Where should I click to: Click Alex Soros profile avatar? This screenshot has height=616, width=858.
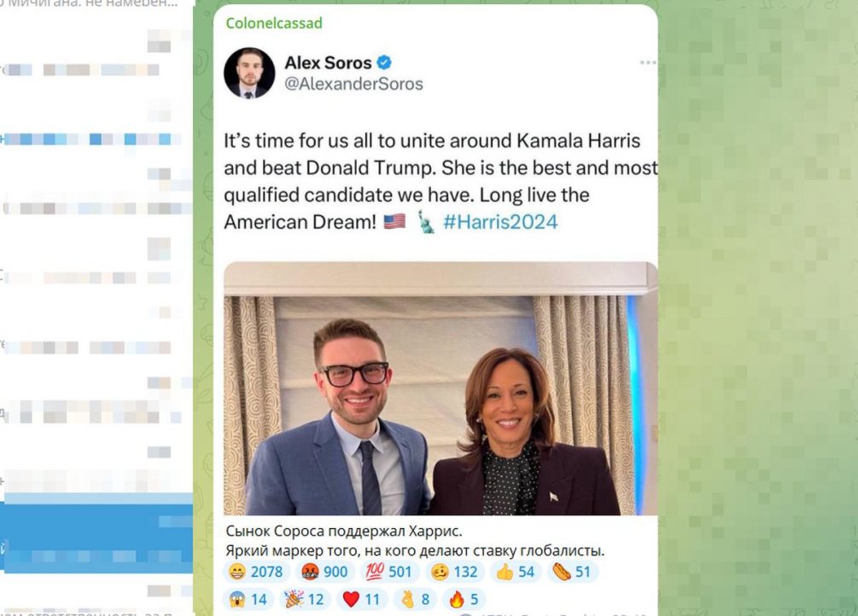coord(249,73)
